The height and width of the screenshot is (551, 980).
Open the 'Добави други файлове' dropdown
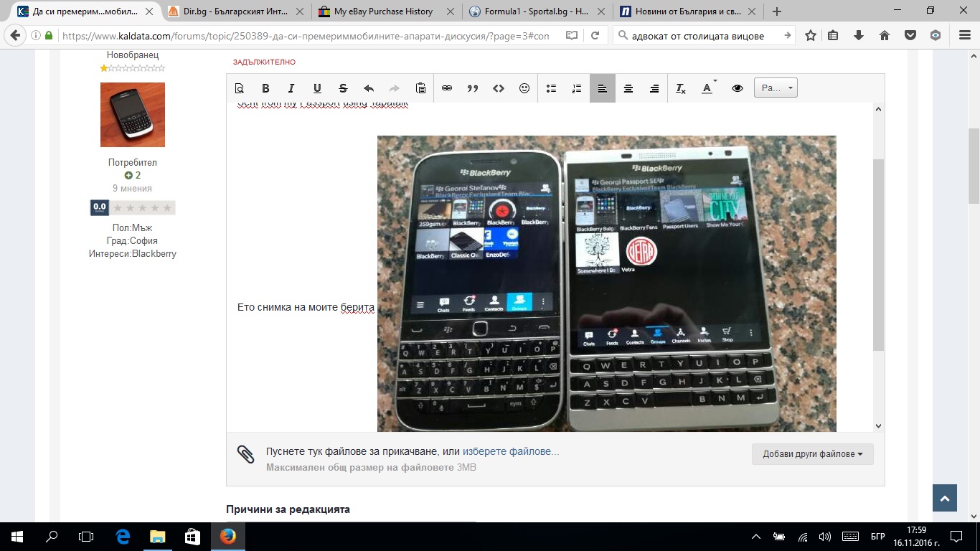coord(813,454)
